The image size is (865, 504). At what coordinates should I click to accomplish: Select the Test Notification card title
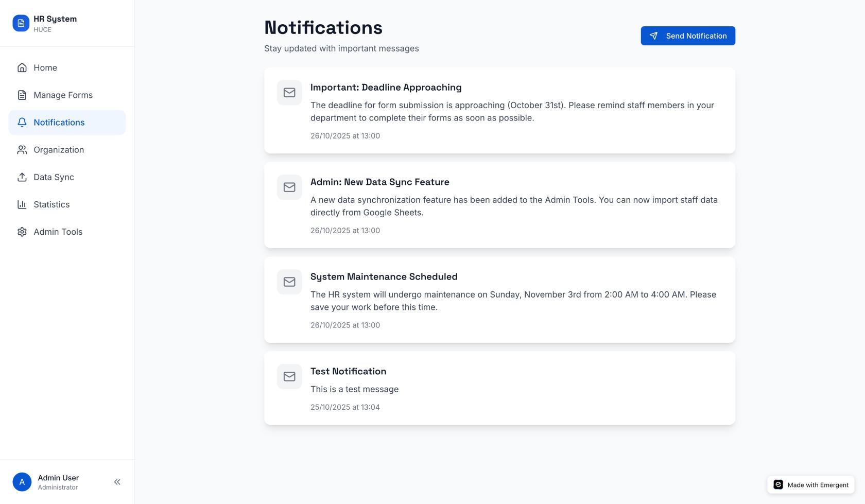348,372
